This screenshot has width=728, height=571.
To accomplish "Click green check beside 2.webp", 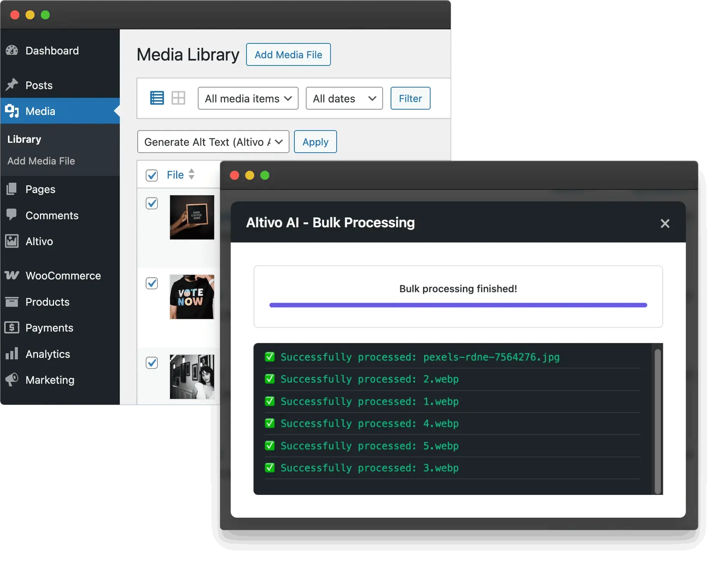I will [x=270, y=379].
